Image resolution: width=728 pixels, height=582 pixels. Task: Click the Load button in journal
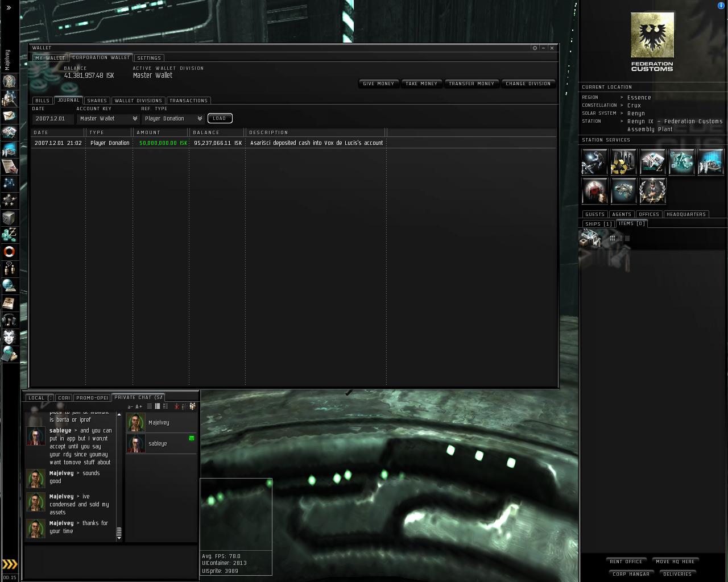(220, 118)
